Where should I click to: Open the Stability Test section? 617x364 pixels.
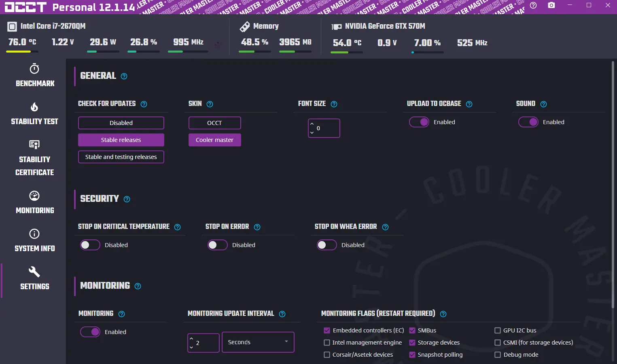[35, 114]
